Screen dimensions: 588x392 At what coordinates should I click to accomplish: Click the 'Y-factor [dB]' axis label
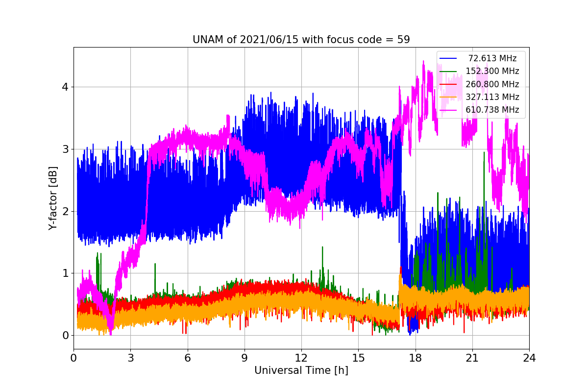coord(53,198)
